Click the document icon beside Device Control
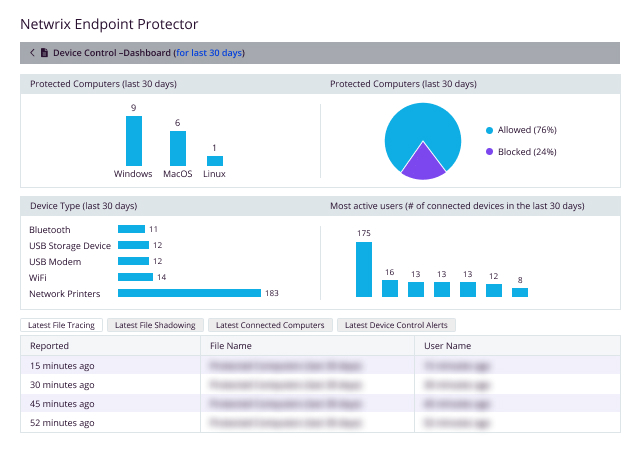The height and width of the screenshot is (450, 640). [44, 53]
